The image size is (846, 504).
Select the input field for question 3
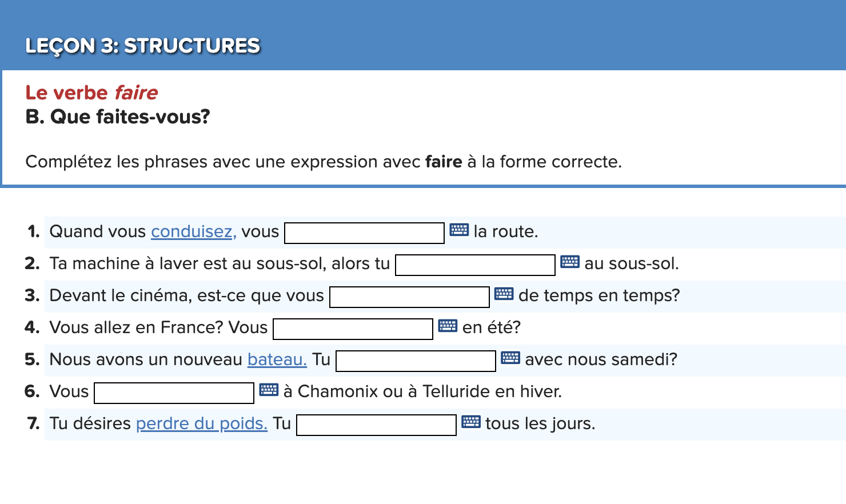409,297
